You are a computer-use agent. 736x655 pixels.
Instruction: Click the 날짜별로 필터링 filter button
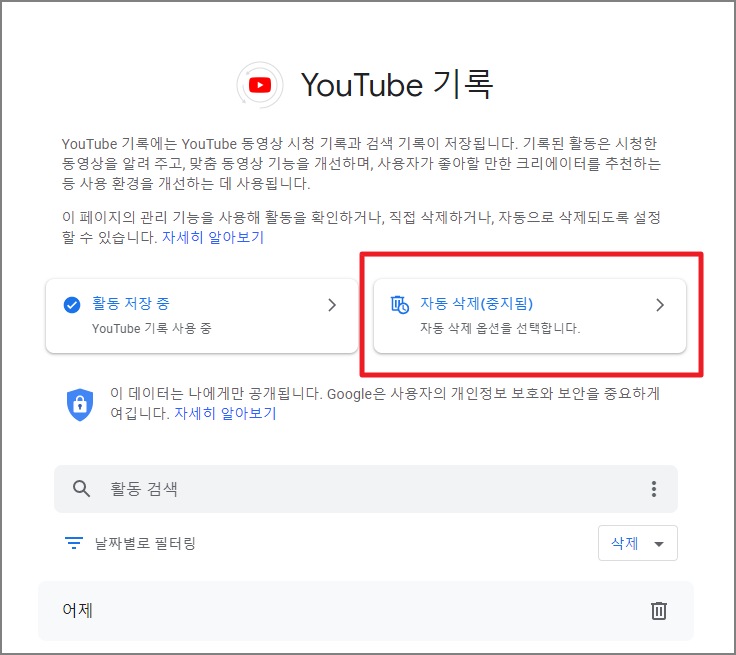point(130,543)
